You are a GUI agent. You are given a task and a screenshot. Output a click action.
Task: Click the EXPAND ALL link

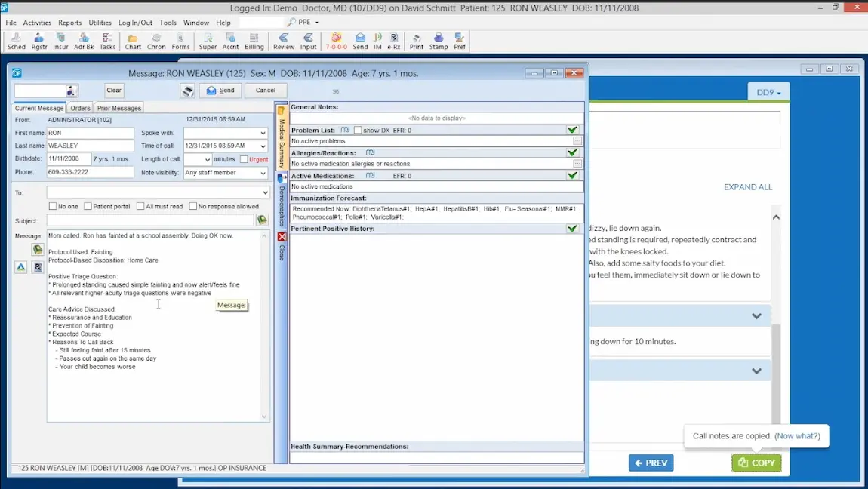click(748, 186)
